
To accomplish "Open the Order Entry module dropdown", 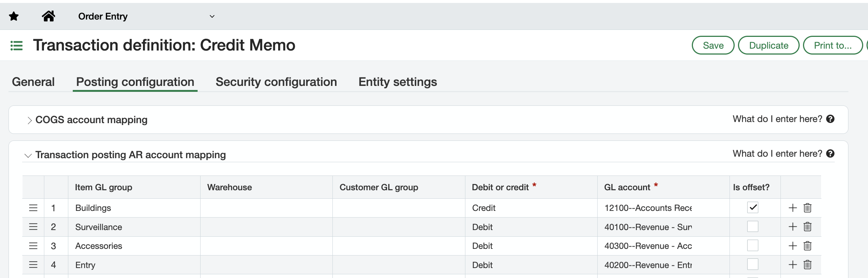I will [146, 16].
